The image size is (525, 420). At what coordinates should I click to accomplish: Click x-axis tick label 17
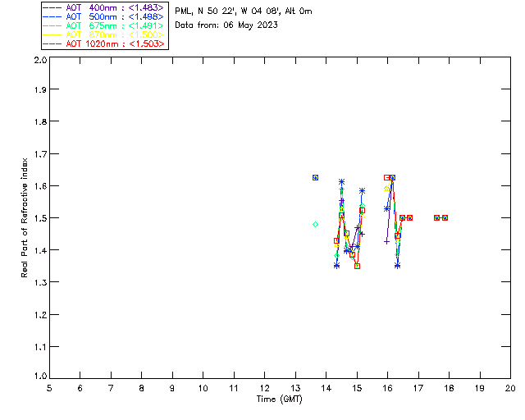point(418,388)
